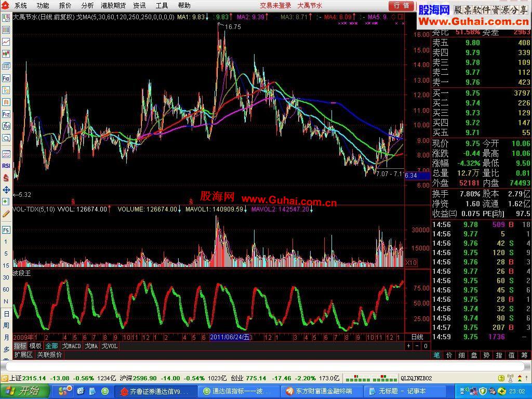The height and width of the screenshot is (399, 532).
Task: Open the quote list grid icon
Action: coord(6,30)
